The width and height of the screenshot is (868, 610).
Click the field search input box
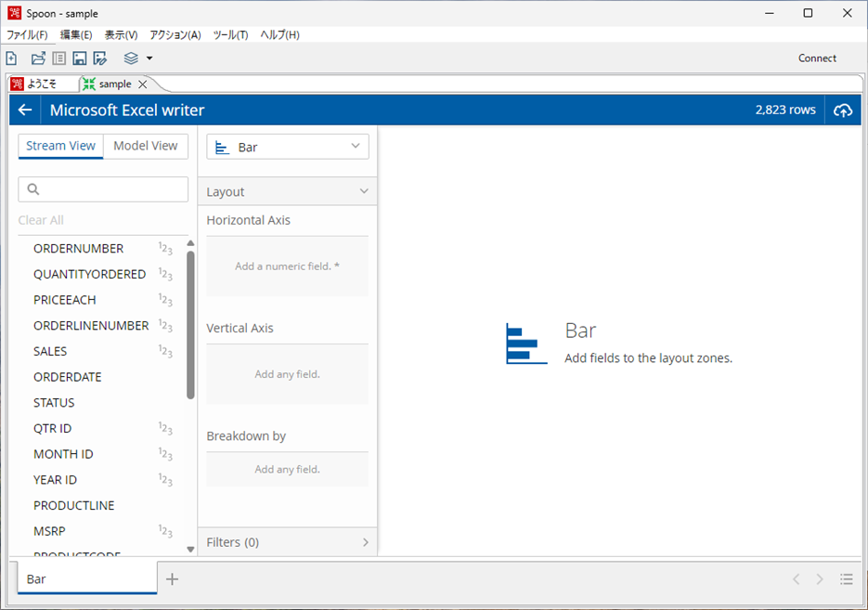tap(103, 189)
